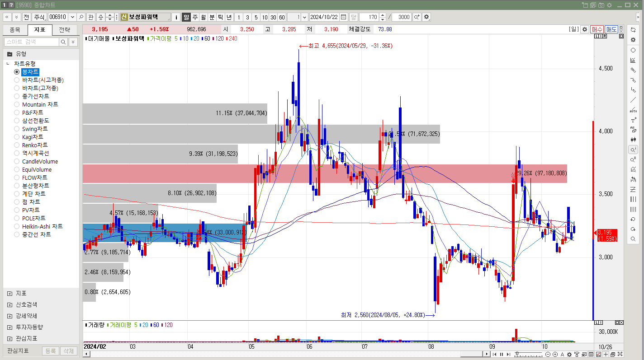Switch to the 전략 tab
The image size is (644, 360).
click(x=65, y=30)
